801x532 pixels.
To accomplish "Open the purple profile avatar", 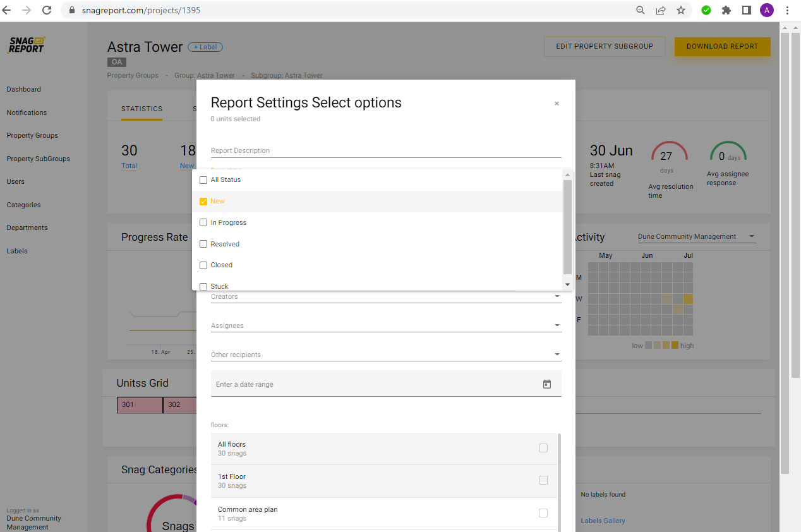I will (x=767, y=10).
